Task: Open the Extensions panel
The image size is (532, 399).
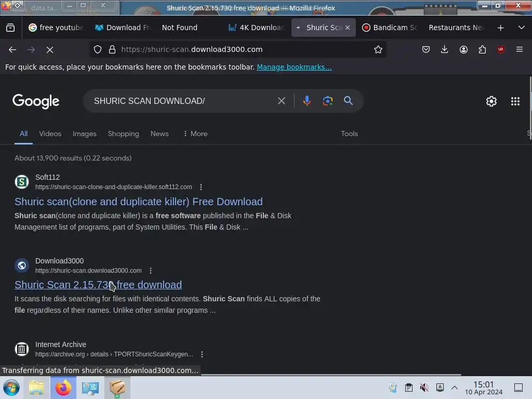Action: 482,49
